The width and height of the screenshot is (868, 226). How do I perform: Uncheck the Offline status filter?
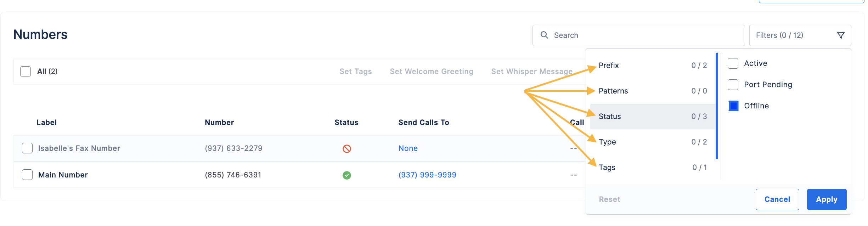(x=733, y=106)
